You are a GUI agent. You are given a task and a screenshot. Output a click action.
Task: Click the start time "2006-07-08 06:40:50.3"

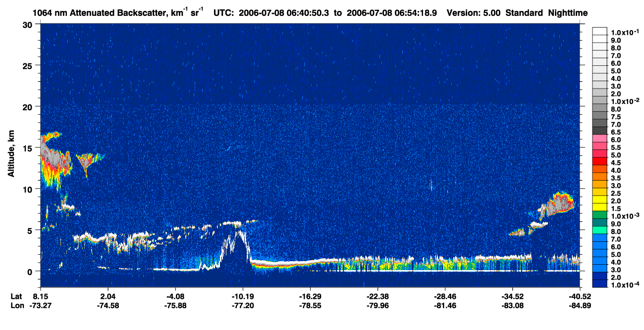click(x=284, y=14)
